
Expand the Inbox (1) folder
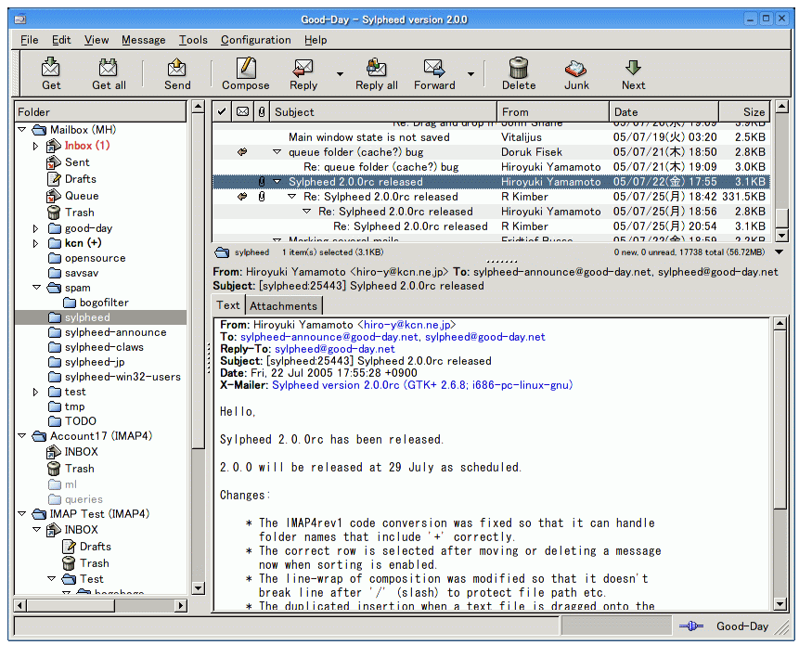tap(35, 146)
